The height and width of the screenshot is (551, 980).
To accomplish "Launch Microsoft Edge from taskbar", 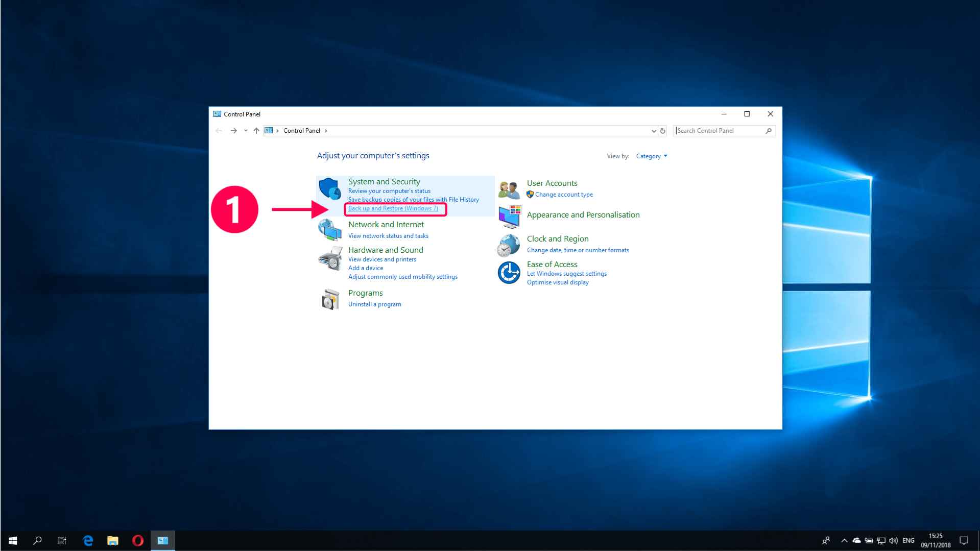I will [88, 540].
